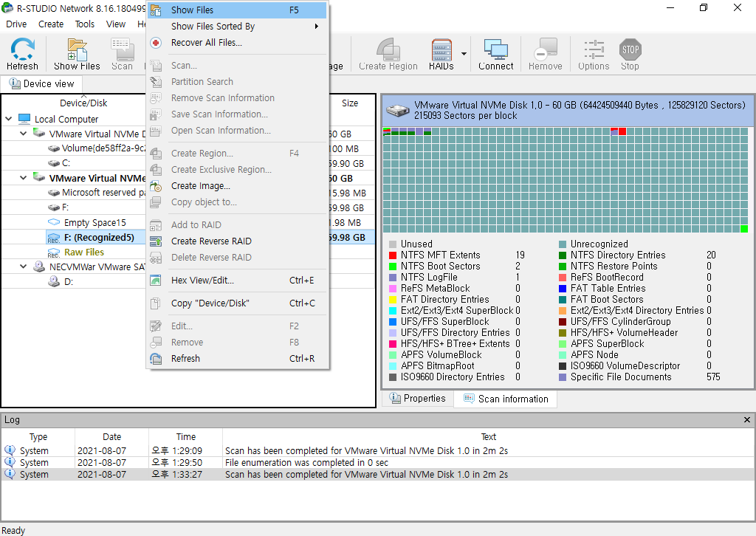The image size is (756, 536).
Task: Click the NTFS LogFile purple swatch
Action: point(393,277)
